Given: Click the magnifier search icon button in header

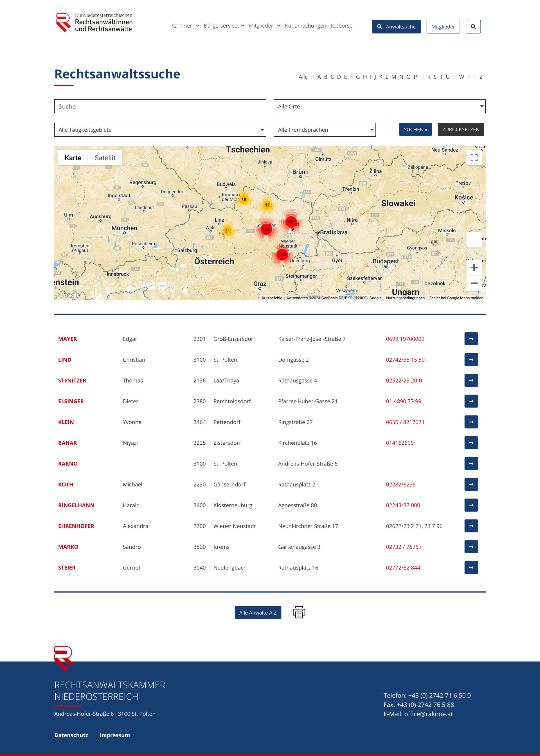Looking at the screenshot, I should tap(473, 27).
